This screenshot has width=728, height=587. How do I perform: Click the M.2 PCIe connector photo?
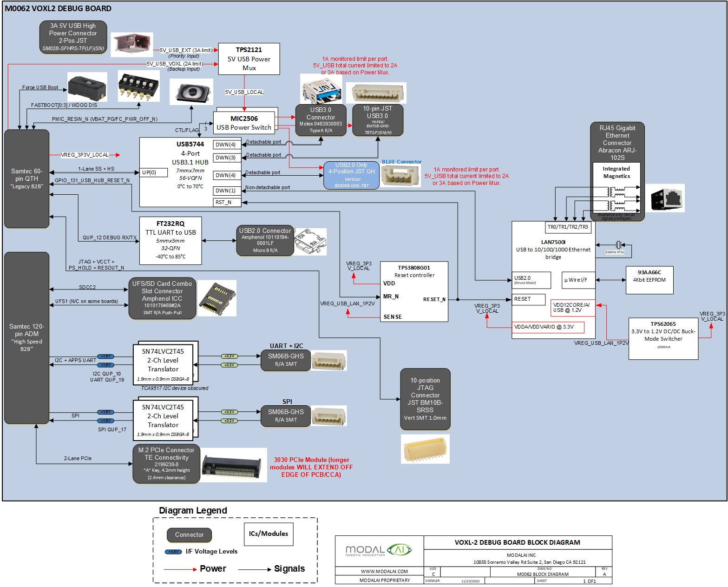click(x=234, y=465)
